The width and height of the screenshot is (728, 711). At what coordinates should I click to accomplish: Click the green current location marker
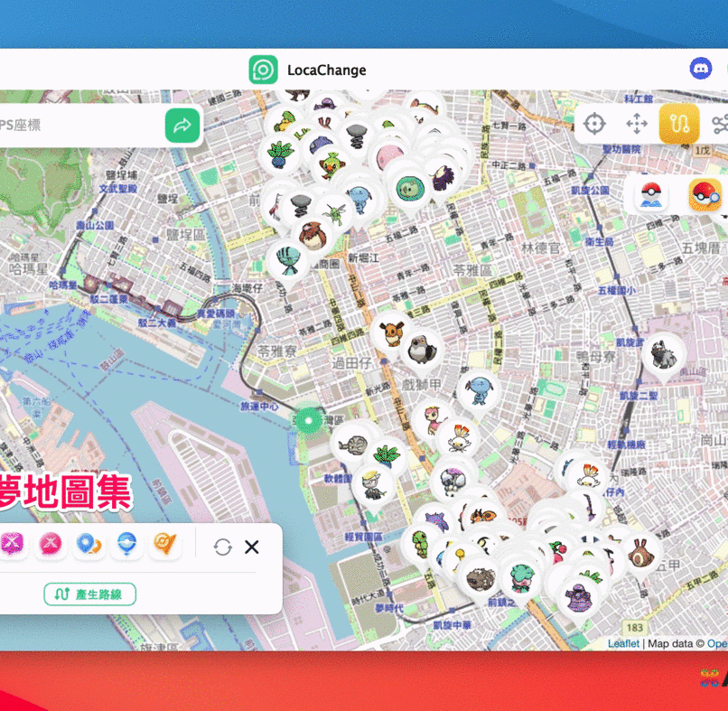(x=309, y=420)
